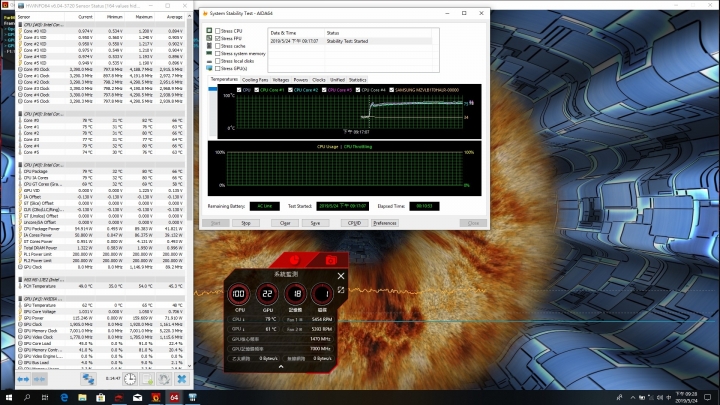
Task: Click system monitor resize toggle icon
Action: tap(341, 290)
